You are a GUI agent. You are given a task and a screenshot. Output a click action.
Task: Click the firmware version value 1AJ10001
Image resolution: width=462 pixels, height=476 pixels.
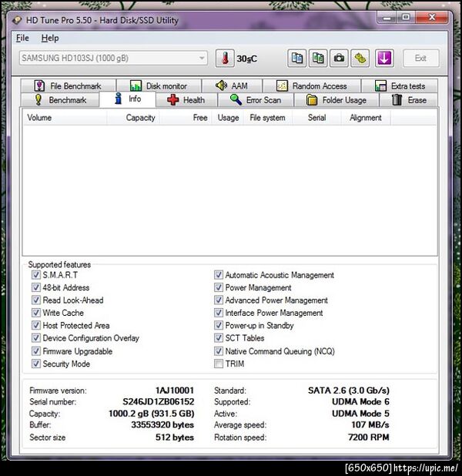tap(175, 391)
